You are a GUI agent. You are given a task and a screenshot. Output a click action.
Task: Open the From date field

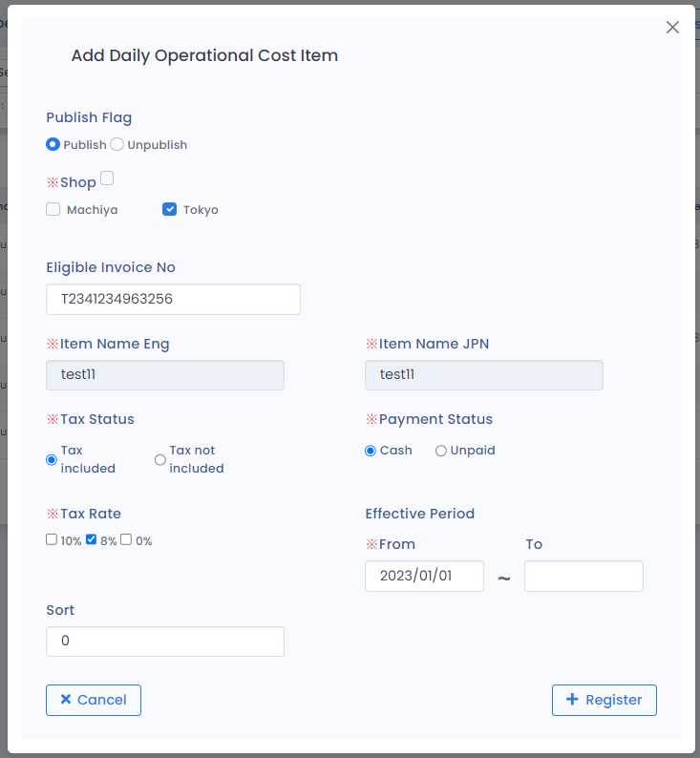(x=424, y=577)
